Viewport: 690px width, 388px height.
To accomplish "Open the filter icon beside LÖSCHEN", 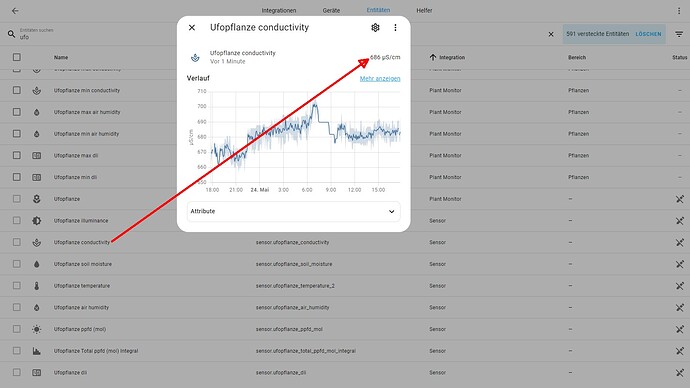I will (x=679, y=34).
